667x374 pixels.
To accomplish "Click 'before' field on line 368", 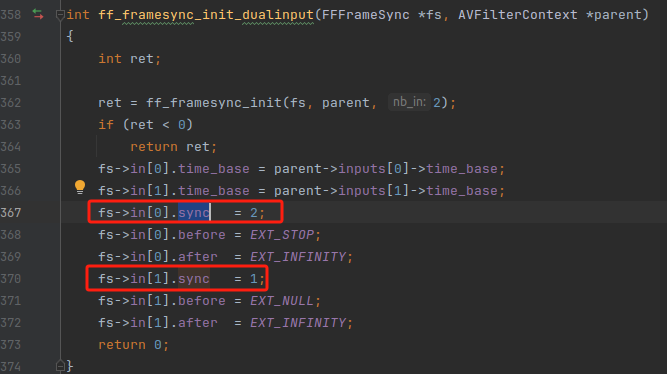I will pos(202,235).
